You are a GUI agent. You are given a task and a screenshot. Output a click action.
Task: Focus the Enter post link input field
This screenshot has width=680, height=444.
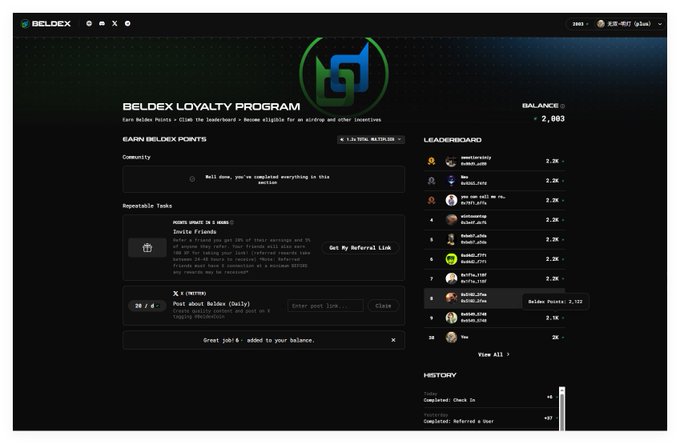tap(325, 306)
